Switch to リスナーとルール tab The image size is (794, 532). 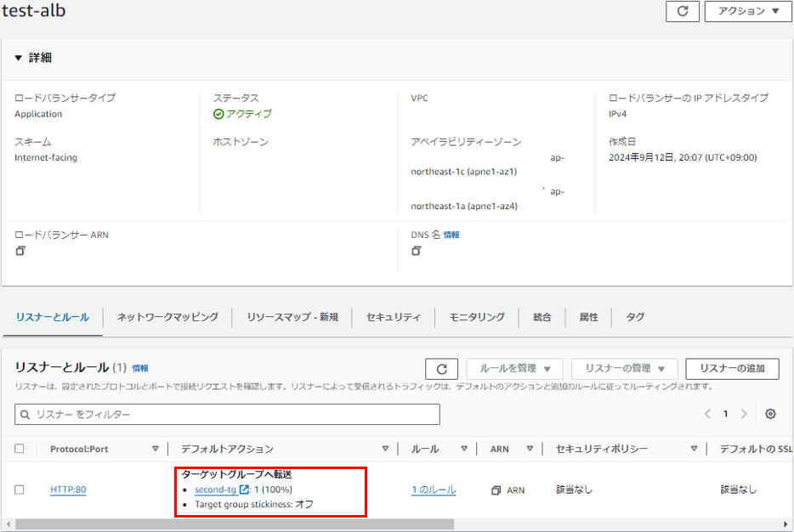(52, 317)
